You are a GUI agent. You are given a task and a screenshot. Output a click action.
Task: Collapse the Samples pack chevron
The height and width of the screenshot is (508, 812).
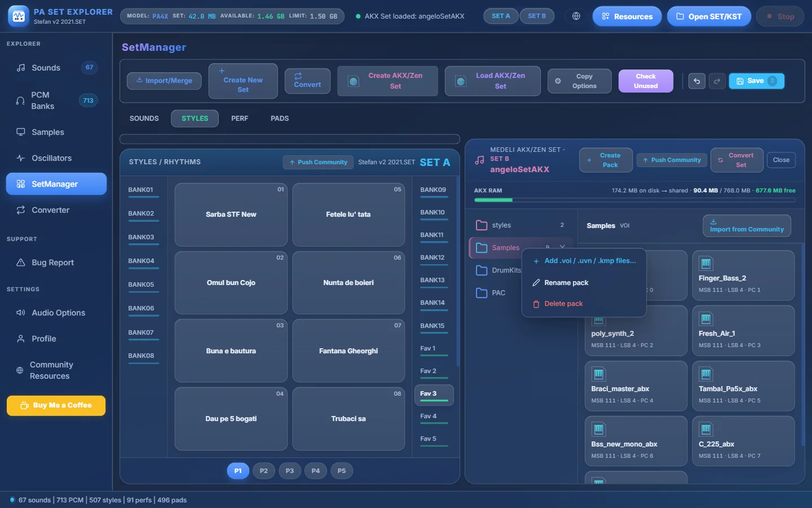[562, 247]
